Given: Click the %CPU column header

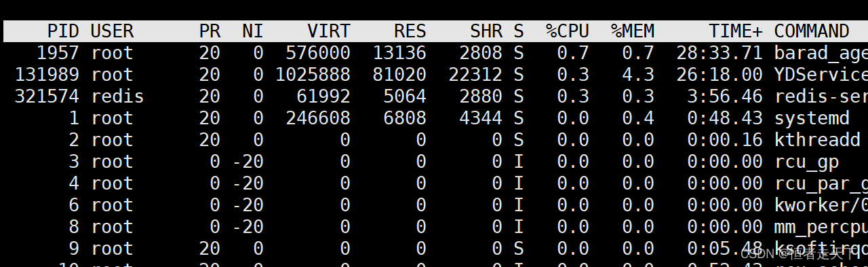Looking at the screenshot, I should [568, 31].
